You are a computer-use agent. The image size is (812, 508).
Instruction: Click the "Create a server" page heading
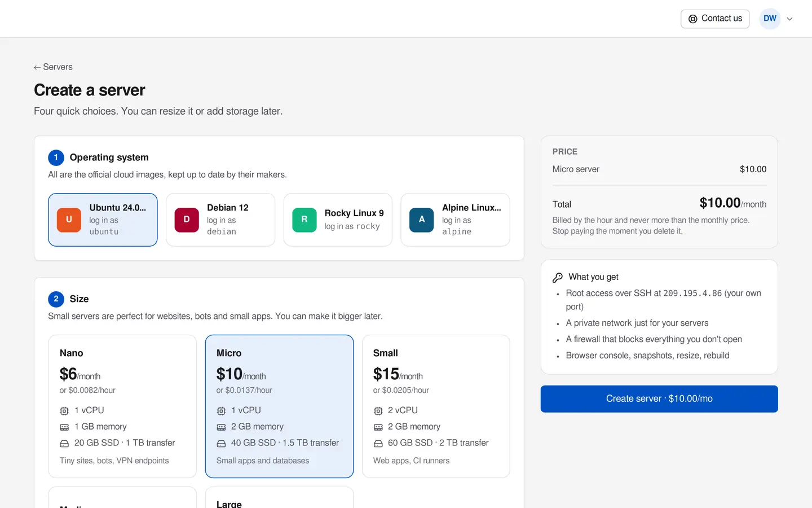click(90, 90)
